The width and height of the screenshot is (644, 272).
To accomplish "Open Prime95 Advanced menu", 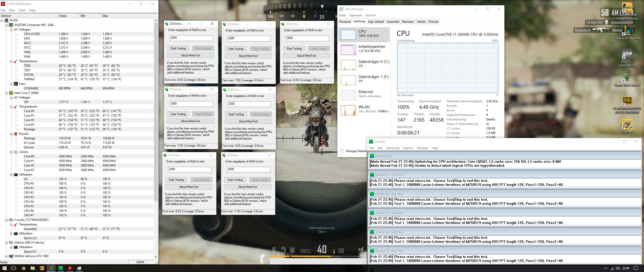I will [x=392, y=148].
